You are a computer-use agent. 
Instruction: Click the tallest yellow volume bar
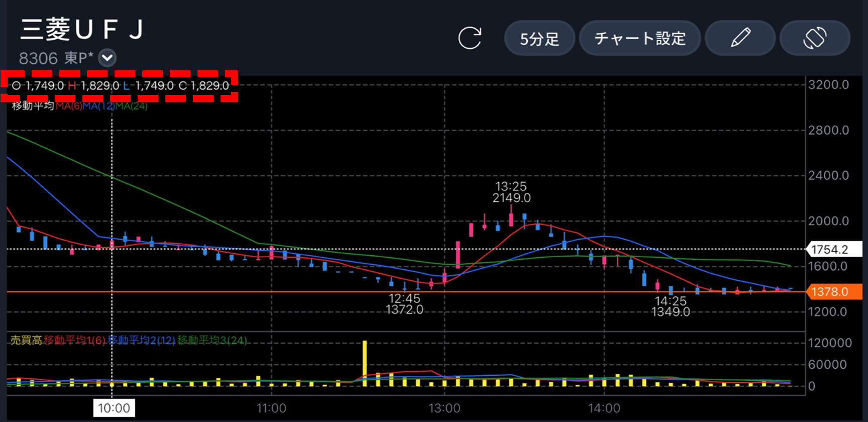tap(364, 364)
